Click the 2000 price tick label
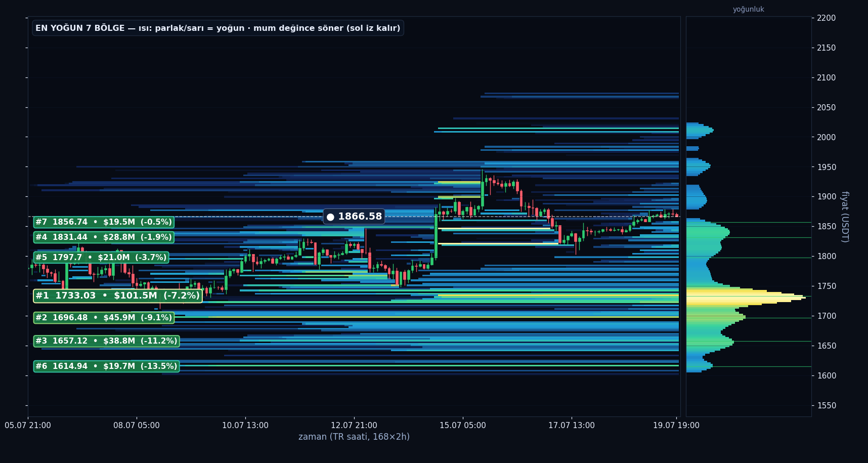The width and height of the screenshot is (868, 463). pyautogui.click(x=827, y=138)
